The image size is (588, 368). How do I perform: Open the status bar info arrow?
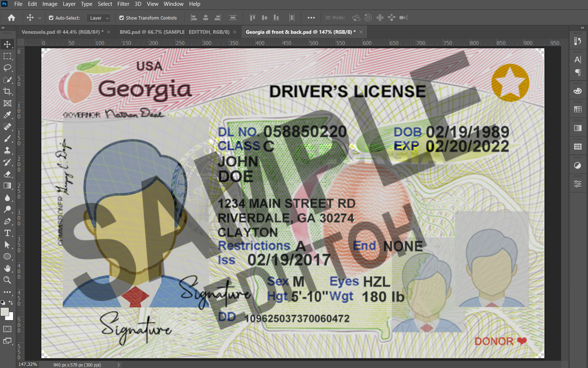[118, 365]
